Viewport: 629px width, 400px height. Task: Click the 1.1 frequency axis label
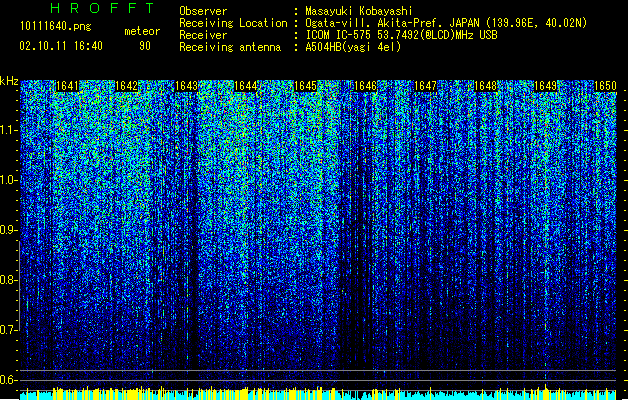(8, 130)
